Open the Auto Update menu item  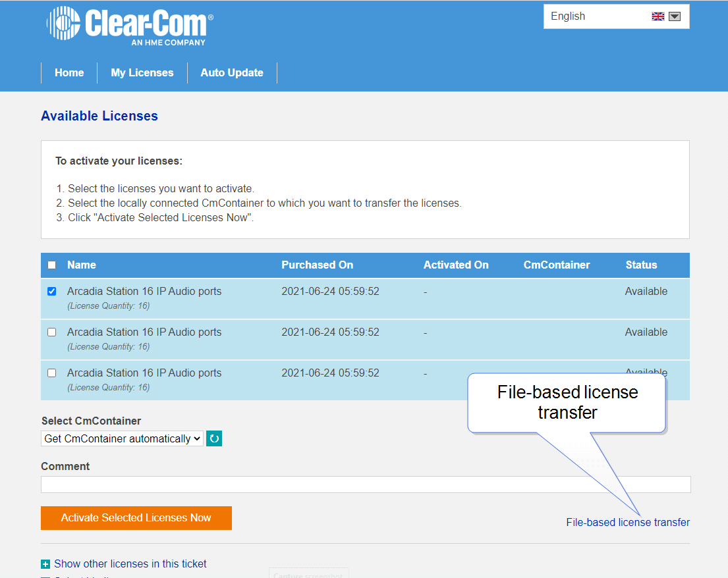232,73
